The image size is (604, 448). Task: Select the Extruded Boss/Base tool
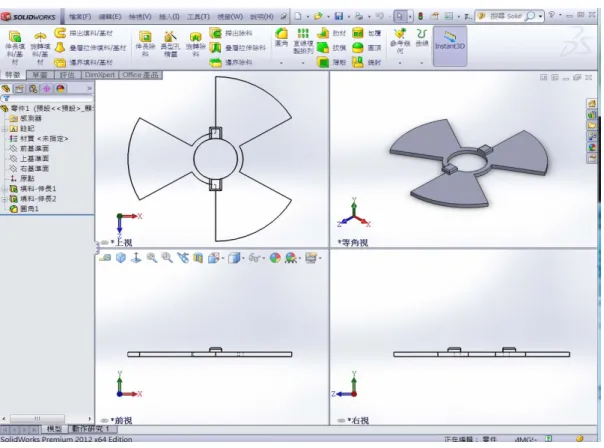15,46
